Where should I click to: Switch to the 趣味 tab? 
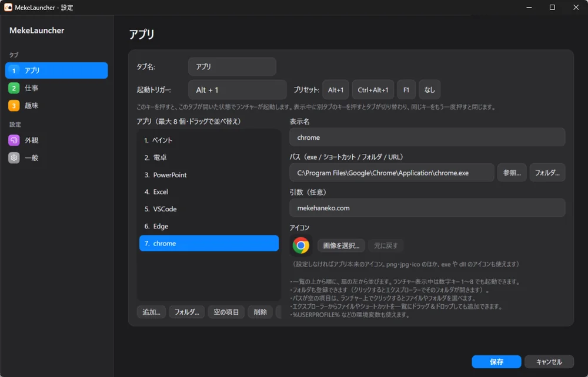pyautogui.click(x=56, y=106)
